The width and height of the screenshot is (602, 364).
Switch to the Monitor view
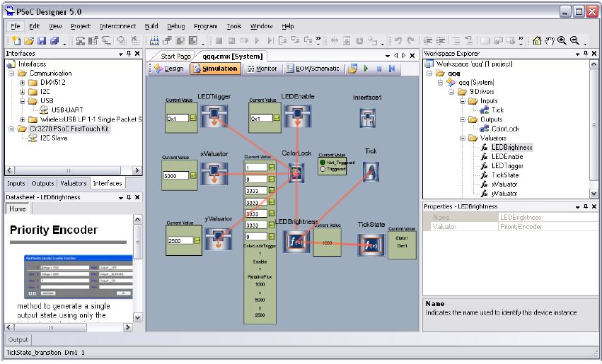(262, 69)
